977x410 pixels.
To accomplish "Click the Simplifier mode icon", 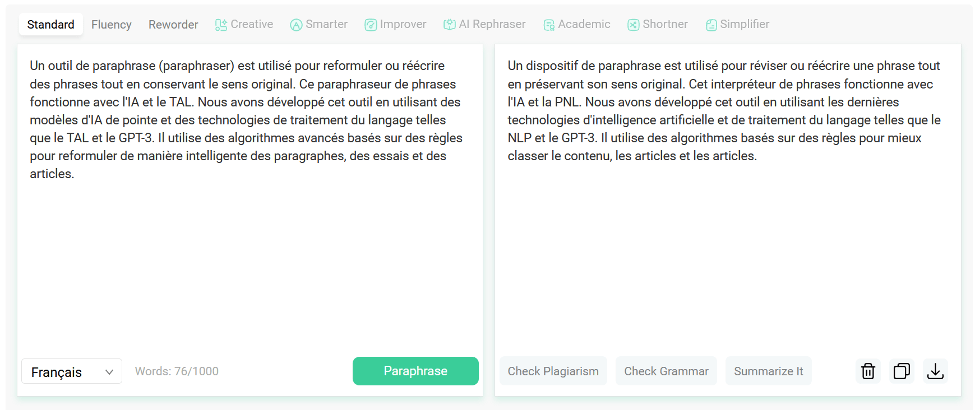I will click(711, 25).
